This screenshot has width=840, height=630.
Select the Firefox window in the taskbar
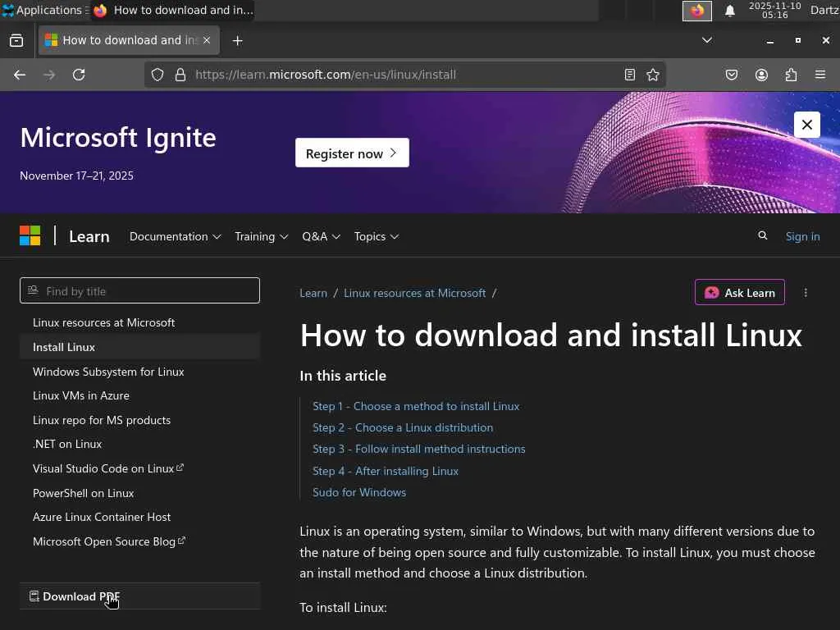pos(172,10)
